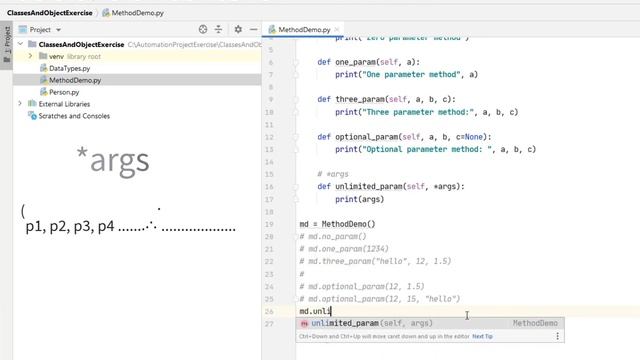This screenshot has width=640, height=360.
Task: Collapse the ClassesAndObjectExercise root folder
Action: pos(20,43)
